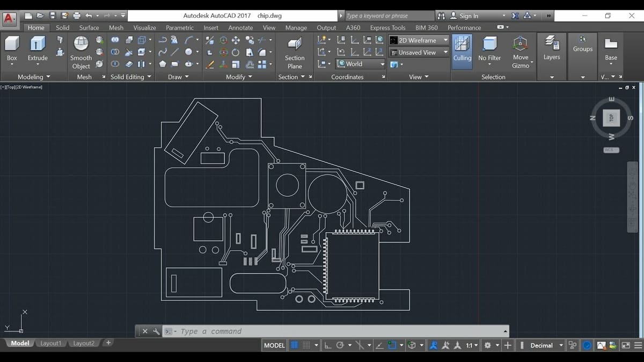Click the Clean Screen icon in status bar
The image size is (644, 362).
click(x=626, y=345)
